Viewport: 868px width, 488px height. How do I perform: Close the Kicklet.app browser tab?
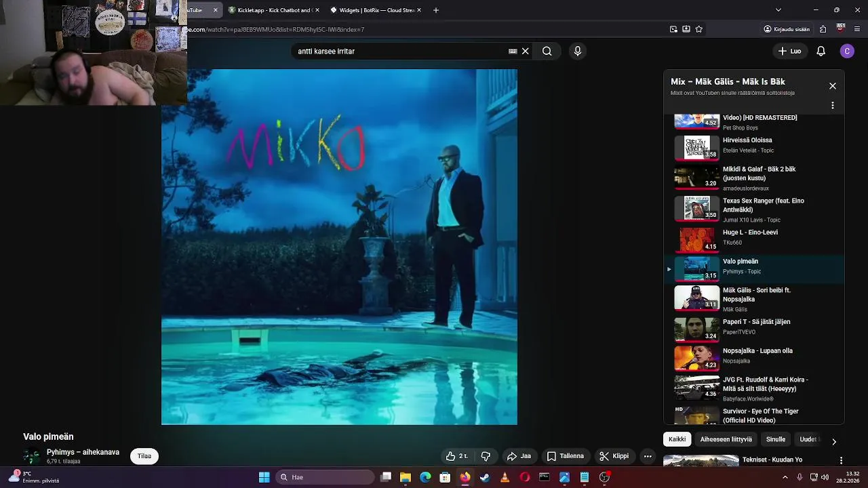(x=317, y=10)
